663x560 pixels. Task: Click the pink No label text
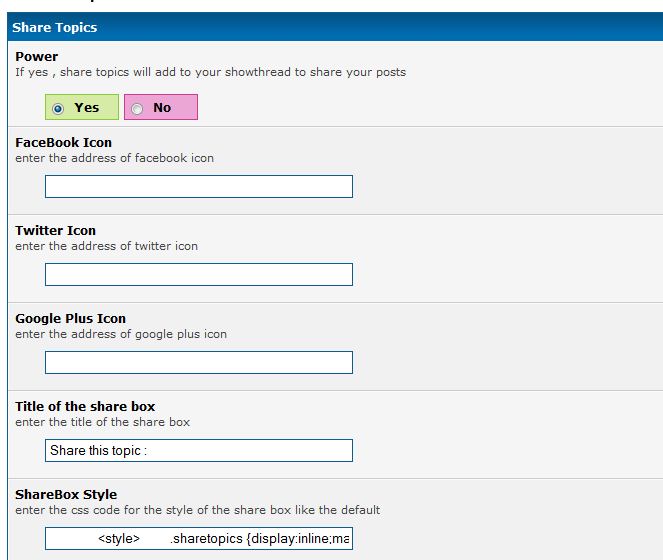point(162,108)
